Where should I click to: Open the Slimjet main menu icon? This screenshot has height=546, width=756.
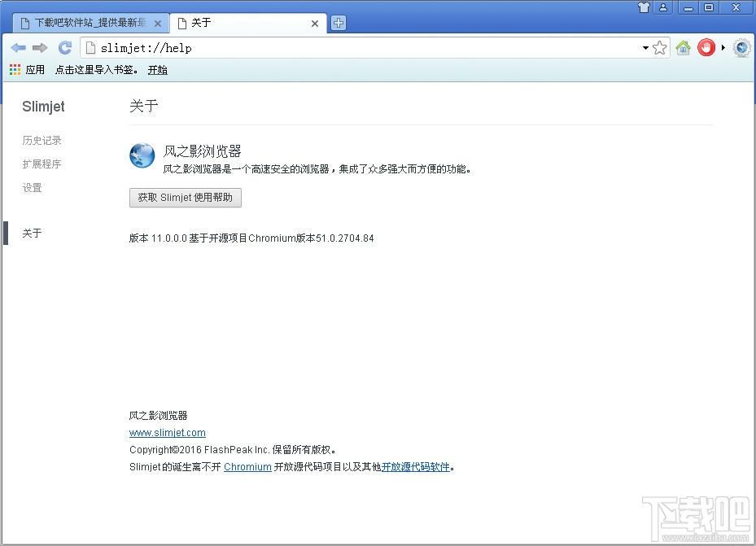(742, 48)
